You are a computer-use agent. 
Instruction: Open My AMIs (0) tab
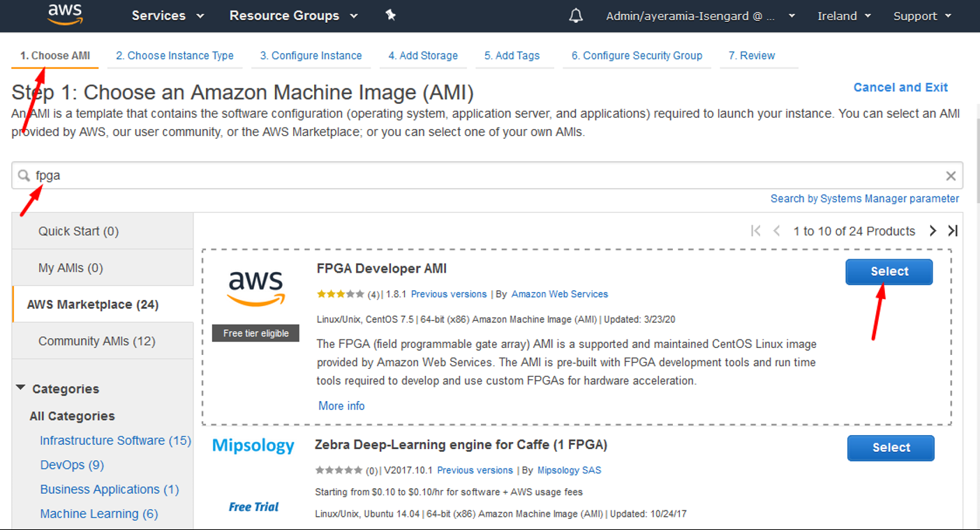103,268
